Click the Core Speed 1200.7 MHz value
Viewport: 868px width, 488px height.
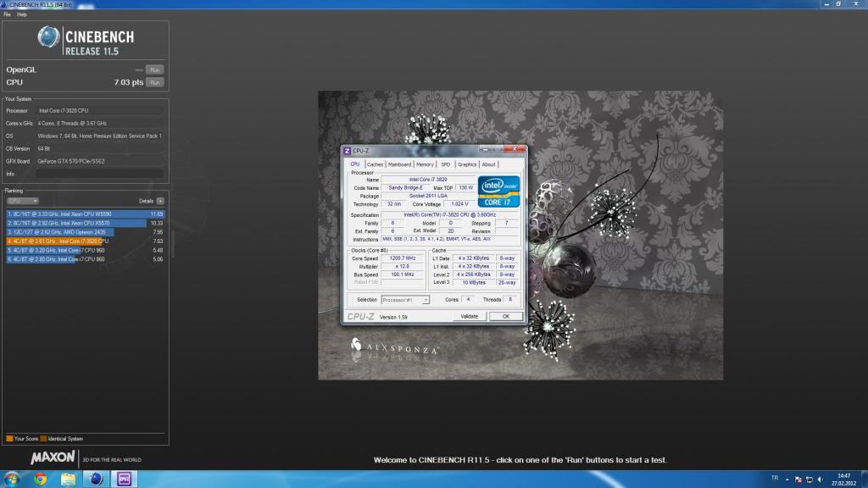403,258
